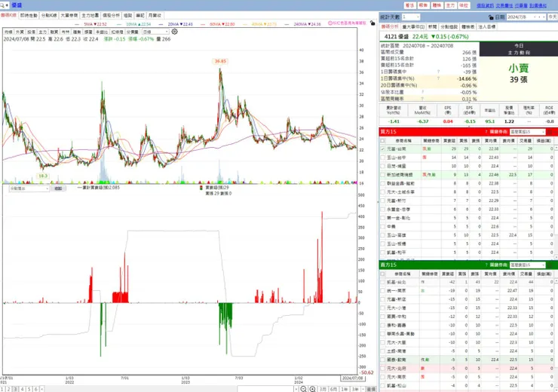
Task: Open 到價通知 link
Action: coord(538,5)
